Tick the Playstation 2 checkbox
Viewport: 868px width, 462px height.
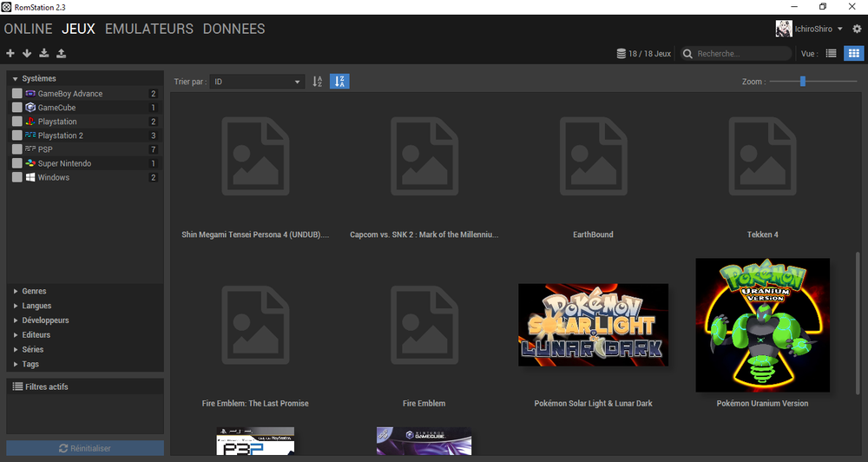tap(17, 135)
